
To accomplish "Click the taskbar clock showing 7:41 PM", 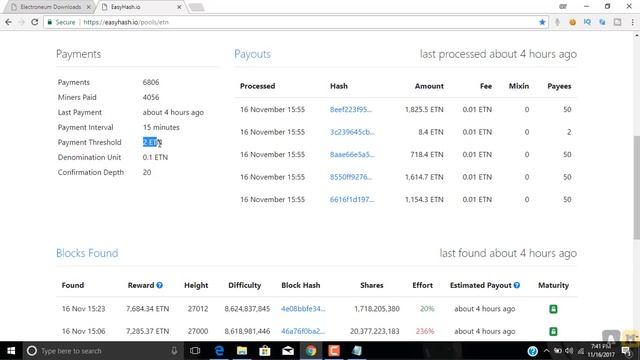I will 601,351.
